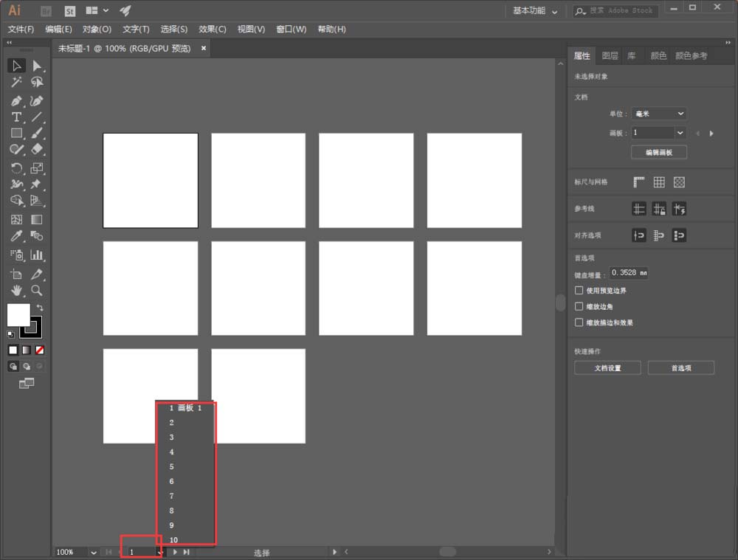Enable the 缩放描边和效果 checkbox
Viewport: 738px width, 560px height.
coord(579,322)
